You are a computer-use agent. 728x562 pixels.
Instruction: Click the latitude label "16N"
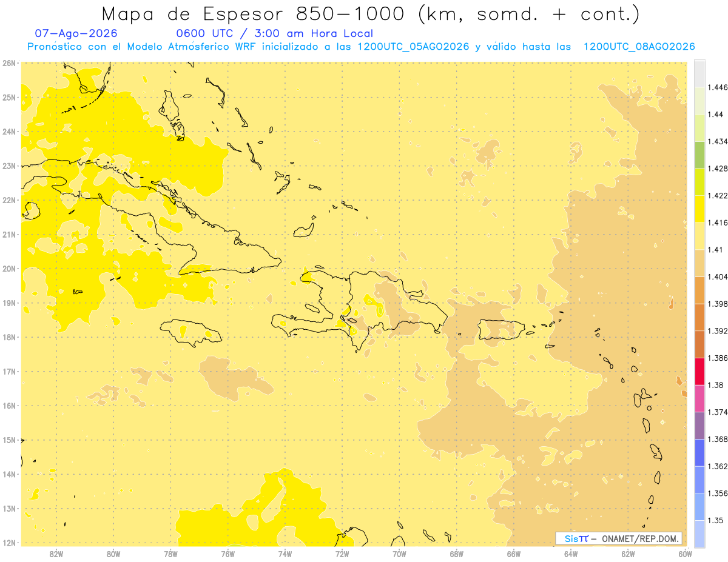click(8, 406)
